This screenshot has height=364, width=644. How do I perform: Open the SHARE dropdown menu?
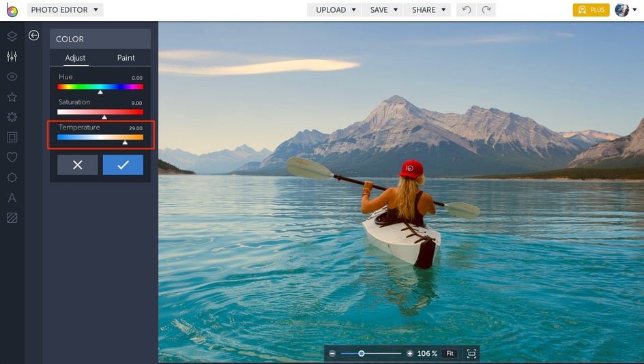(x=428, y=10)
